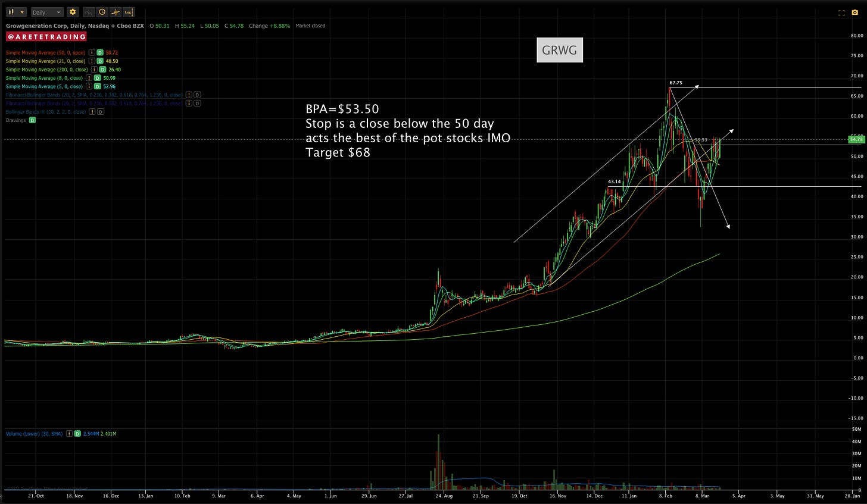Select the Simple Moving Average (200, 0, close) label

[47, 70]
